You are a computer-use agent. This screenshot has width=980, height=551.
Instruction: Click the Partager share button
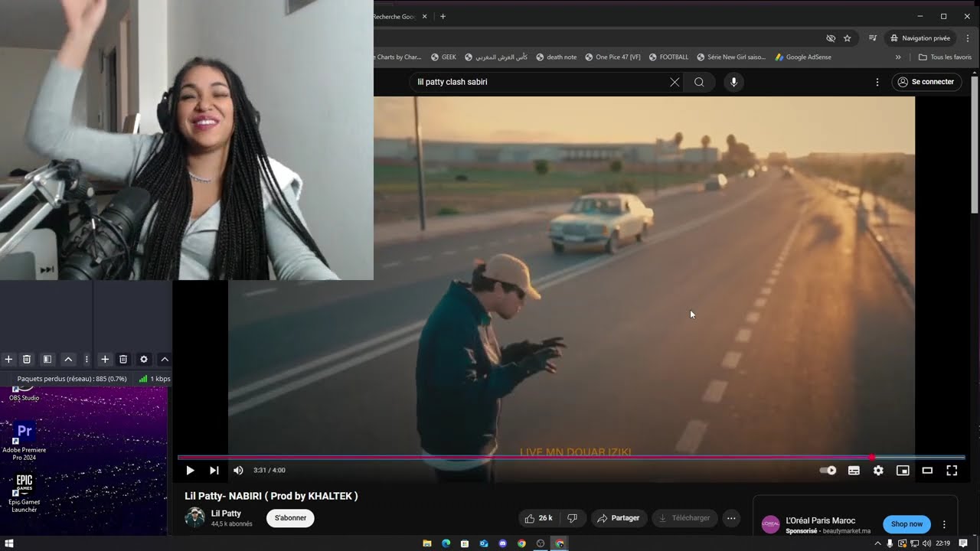point(619,518)
